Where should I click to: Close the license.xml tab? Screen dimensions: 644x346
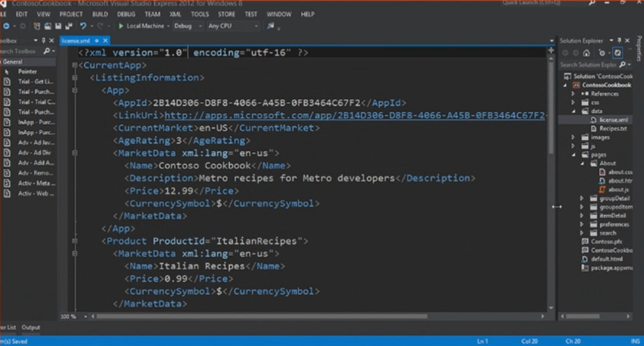[105, 41]
